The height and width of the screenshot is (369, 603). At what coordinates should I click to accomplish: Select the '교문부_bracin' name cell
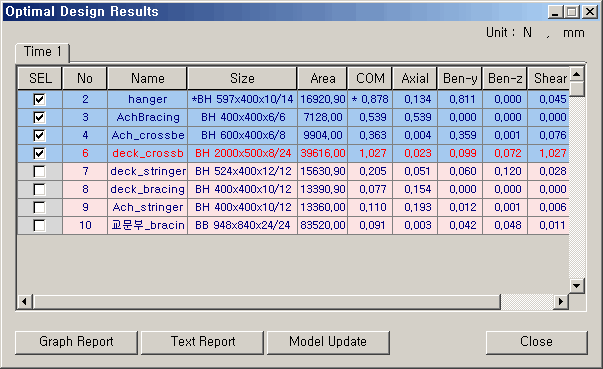click(148, 226)
